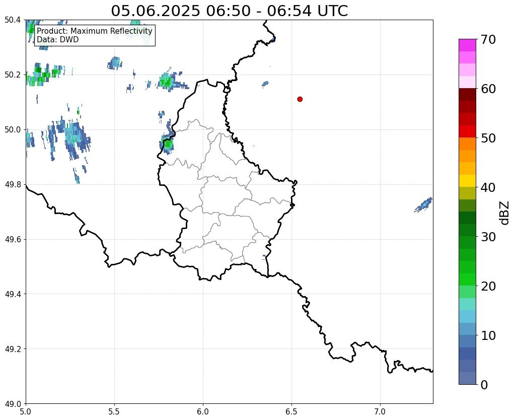The width and height of the screenshot is (515, 420).
Task: Select the magenta top colorbar segment
Action: (x=467, y=45)
